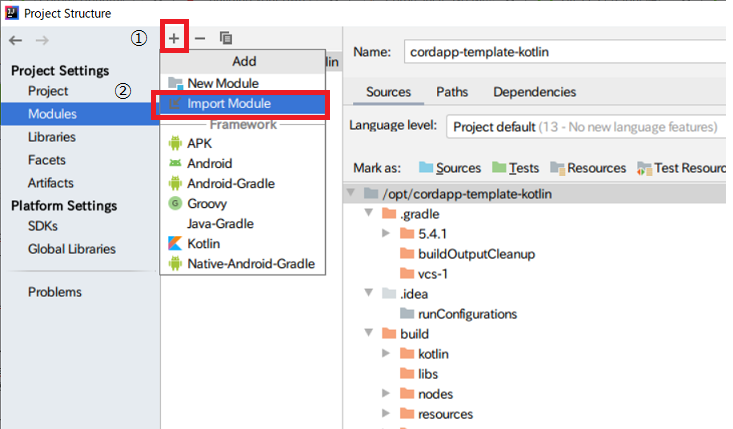
Task: Mark as Tests button
Action: tap(516, 168)
